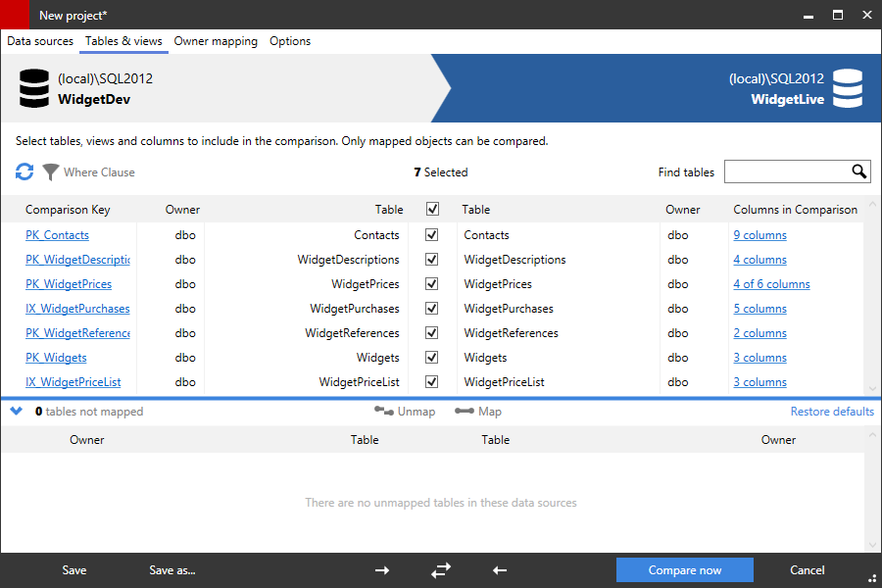The image size is (882, 588).
Task: Open the Owner mapping tab
Action: coord(216,41)
